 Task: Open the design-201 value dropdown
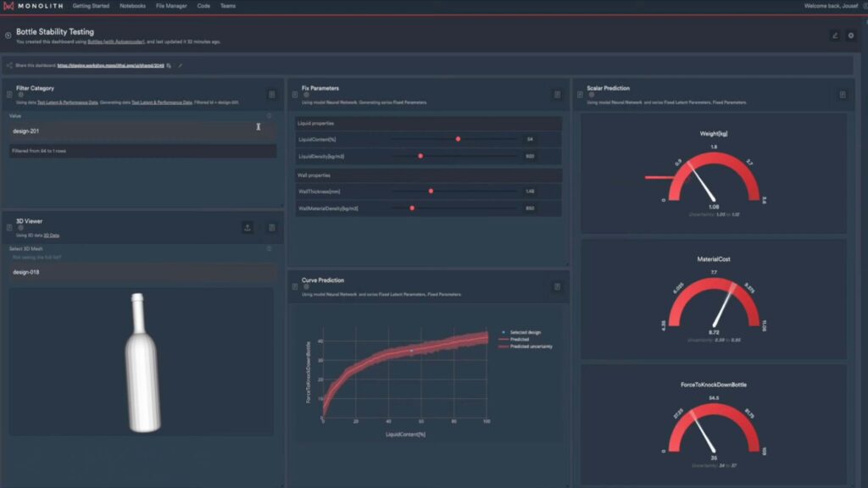point(142,131)
